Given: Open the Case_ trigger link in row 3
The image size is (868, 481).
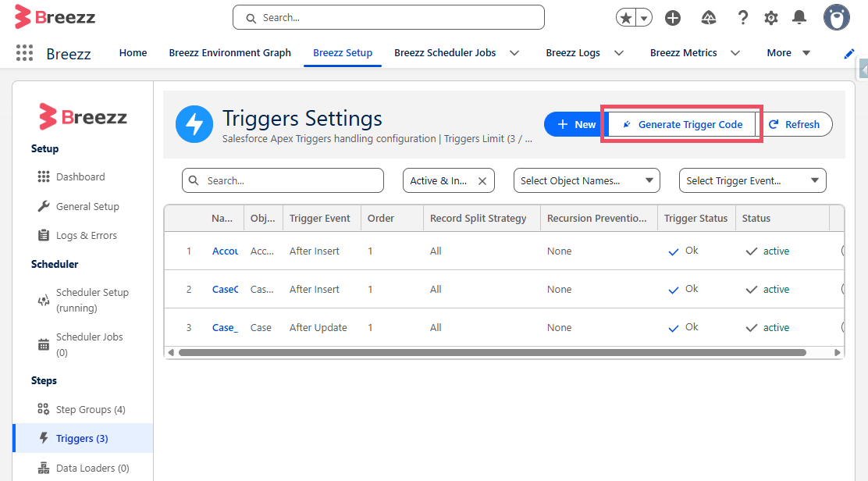Looking at the screenshot, I should pyautogui.click(x=226, y=328).
